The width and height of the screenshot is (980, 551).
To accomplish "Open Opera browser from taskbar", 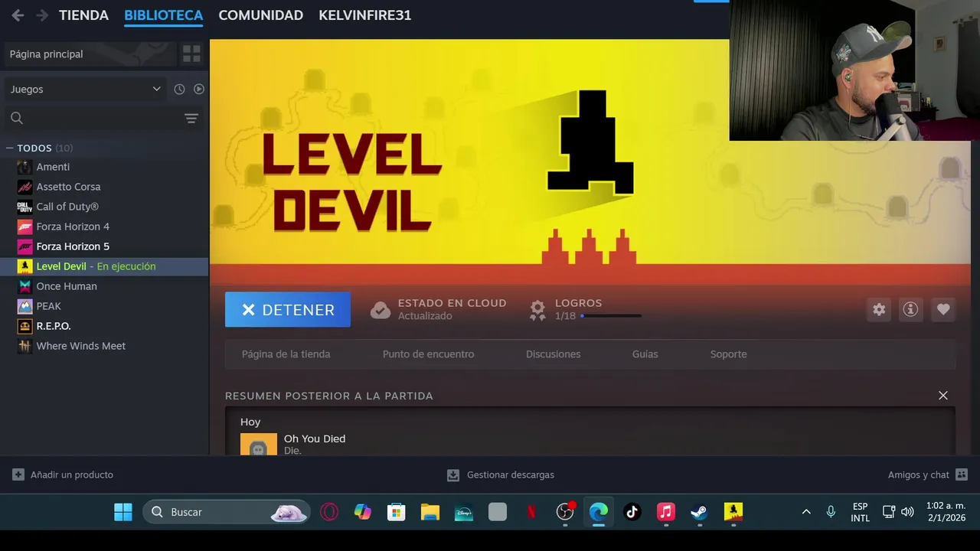I will pyautogui.click(x=329, y=512).
